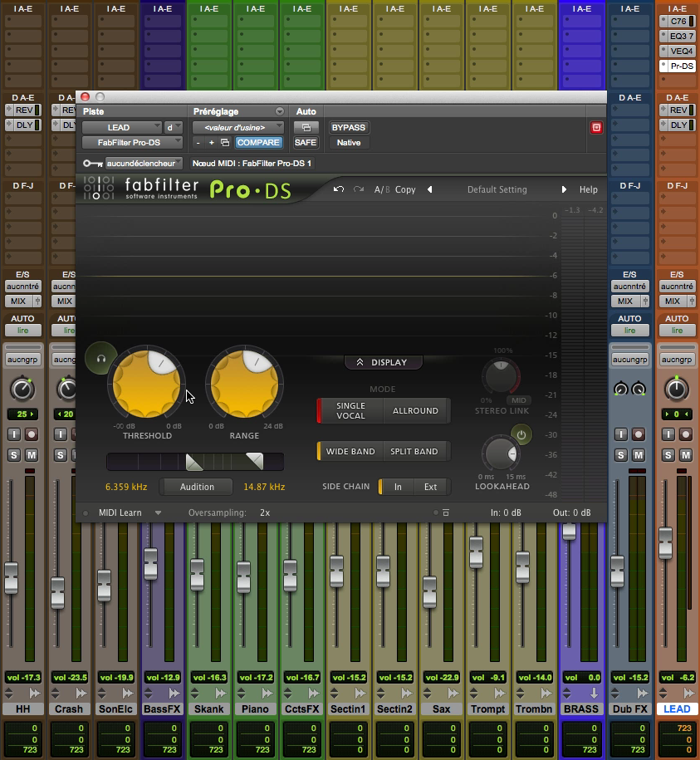The image size is (700, 760).
Task: Click the C76 insert on LEAD track
Action: [x=678, y=22]
